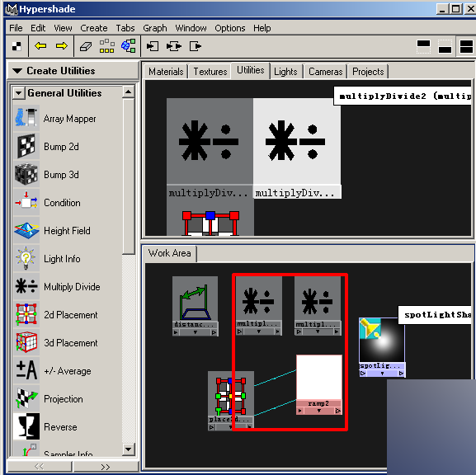
Task: Click the >> button below the create panel
Action: point(106,467)
